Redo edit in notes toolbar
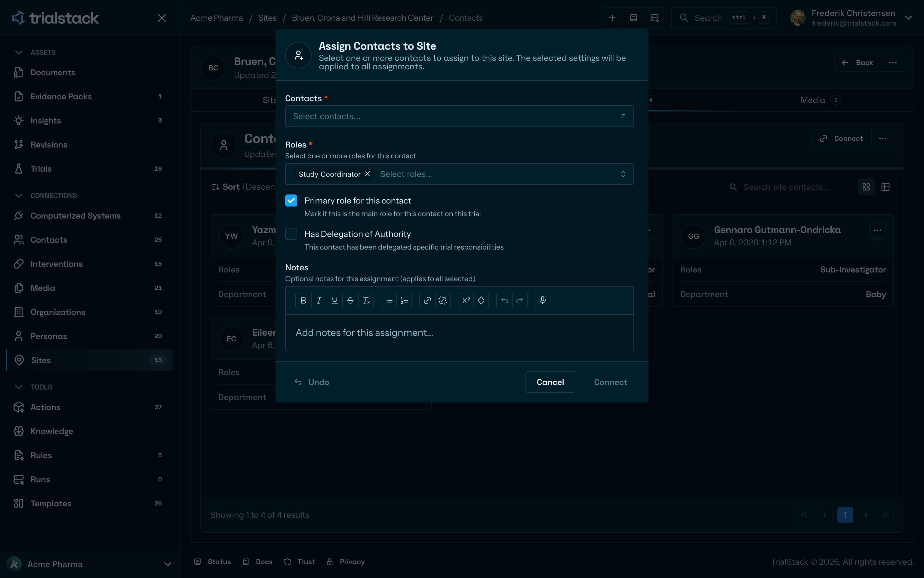The height and width of the screenshot is (578, 924). pos(520,300)
